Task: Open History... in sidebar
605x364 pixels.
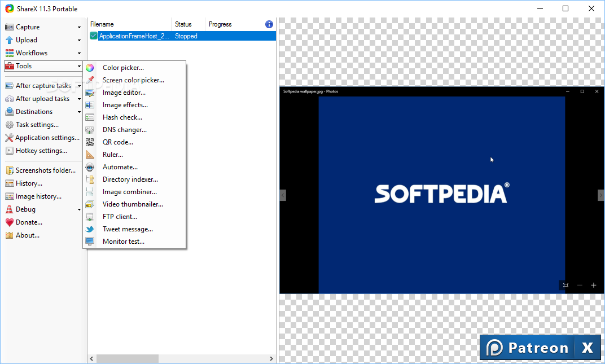Action: (x=24, y=183)
